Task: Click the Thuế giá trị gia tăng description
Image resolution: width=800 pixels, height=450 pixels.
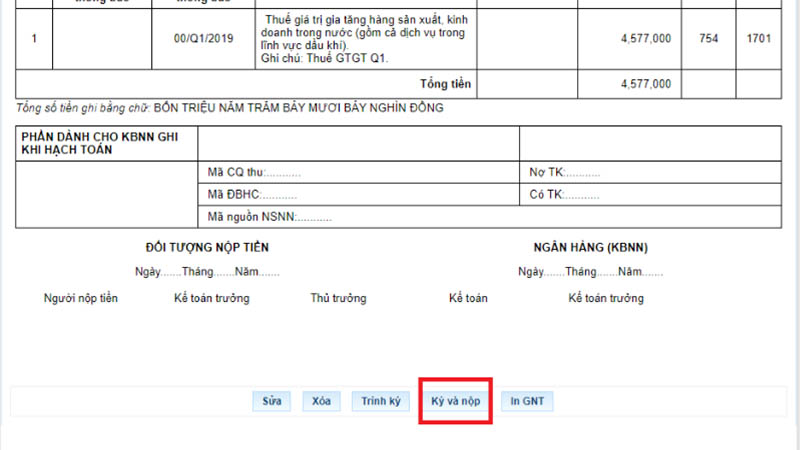Action: point(363,39)
